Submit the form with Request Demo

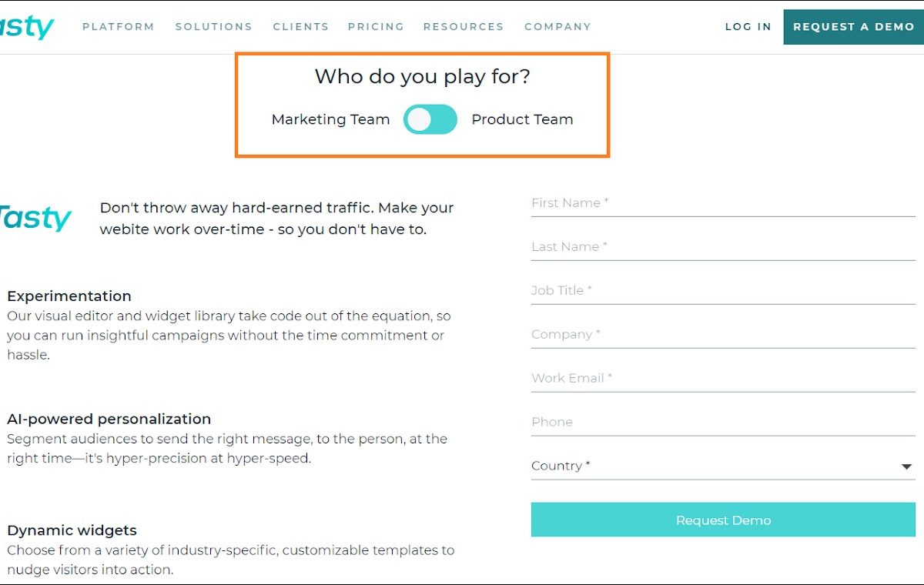(x=723, y=520)
